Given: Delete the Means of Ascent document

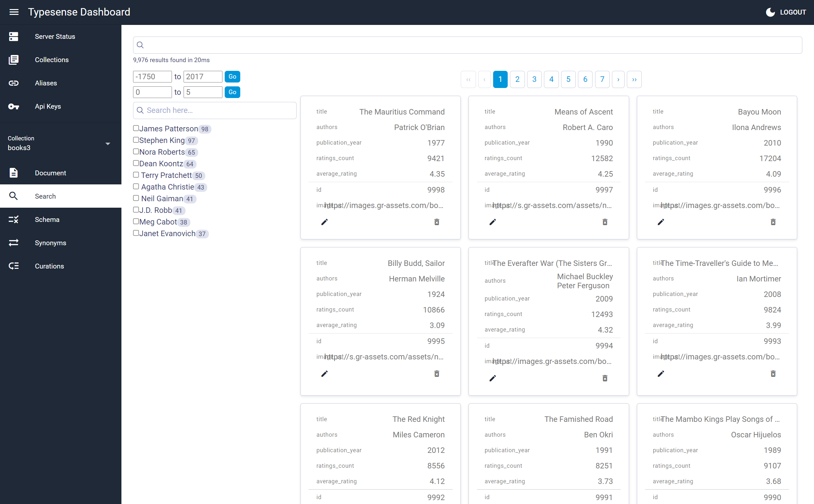Looking at the screenshot, I should [x=605, y=222].
